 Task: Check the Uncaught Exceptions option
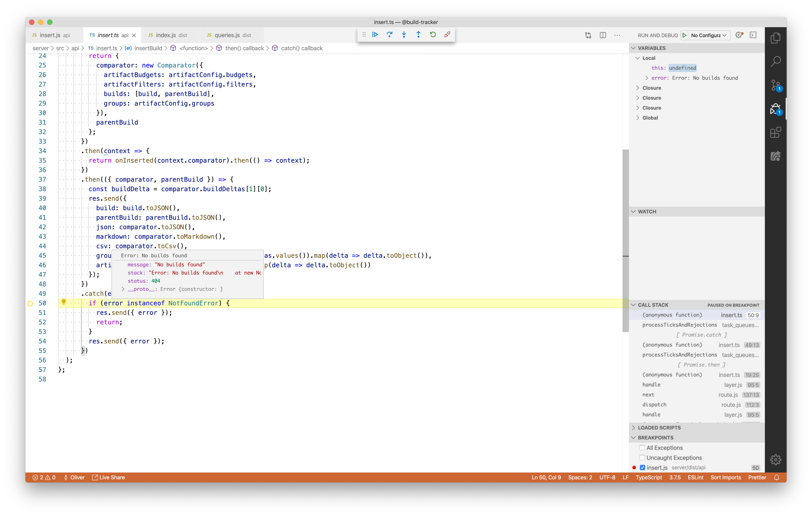tap(642, 457)
